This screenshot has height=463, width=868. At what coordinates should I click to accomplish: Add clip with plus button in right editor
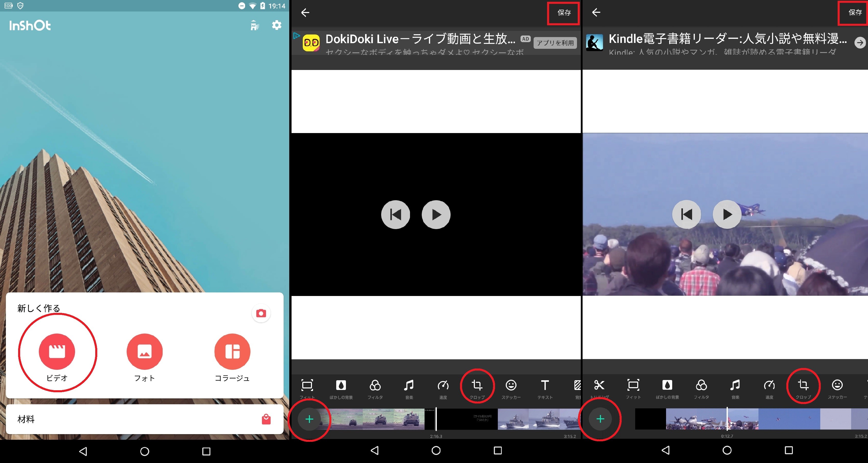(x=600, y=419)
